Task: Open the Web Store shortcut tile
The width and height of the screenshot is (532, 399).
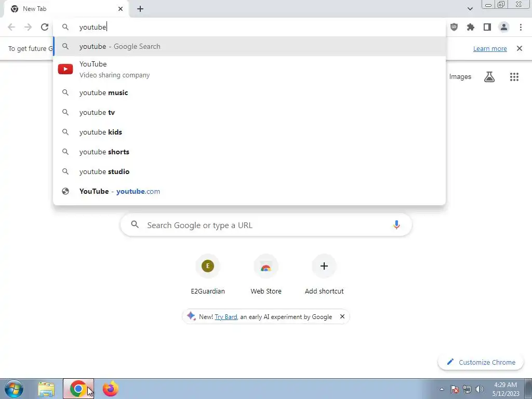Action: point(266,275)
